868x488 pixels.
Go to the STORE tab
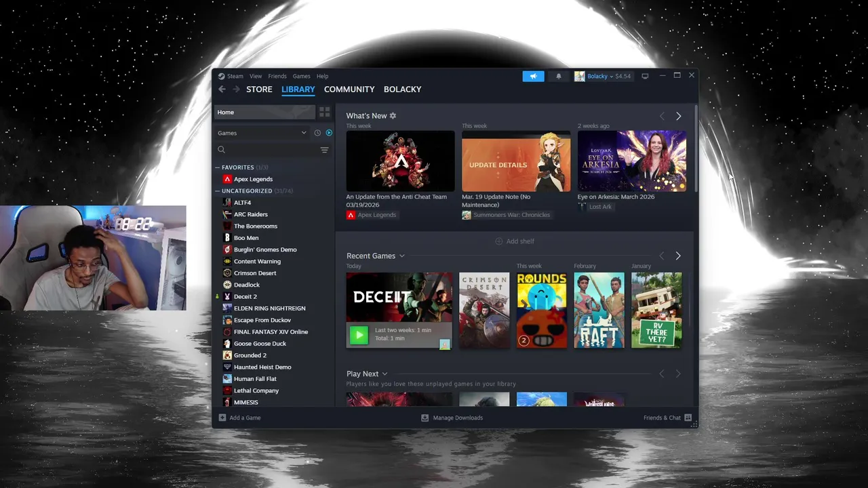[x=259, y=89]
